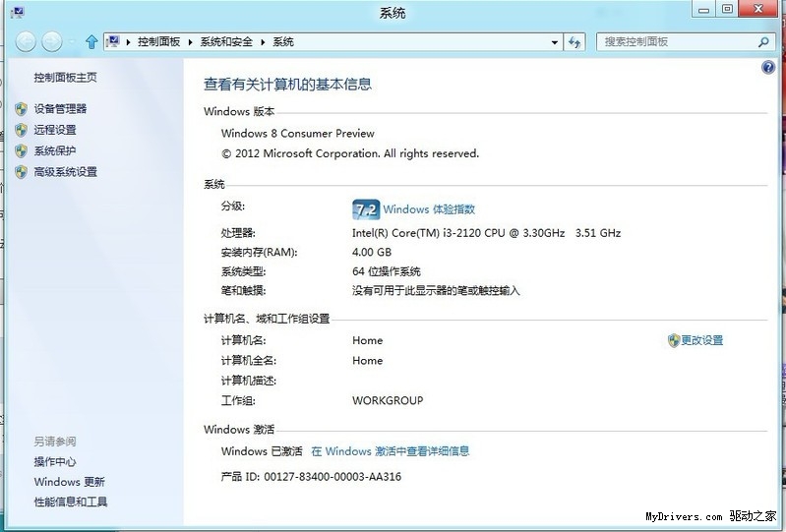Open the address bar history dropdown
This screenshot has width=786, height=532.
click(x=555, y=42)
